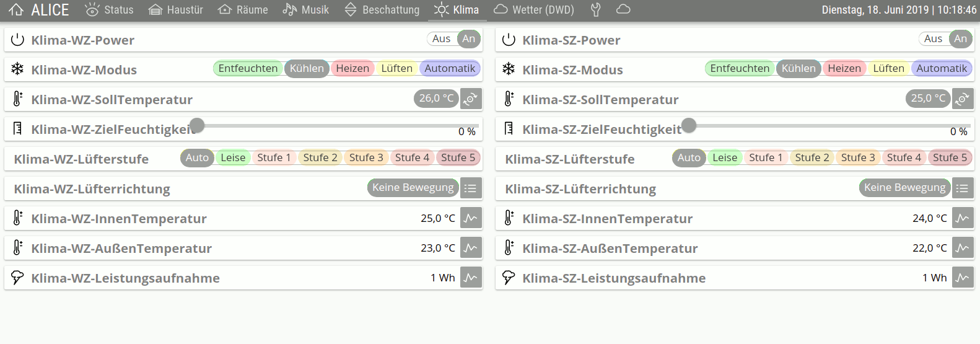This screenshot has width=980, height=344.
Task: Open list dropdown for Klima-SZ-Lüfterrichtung
Action: point(963,188)
